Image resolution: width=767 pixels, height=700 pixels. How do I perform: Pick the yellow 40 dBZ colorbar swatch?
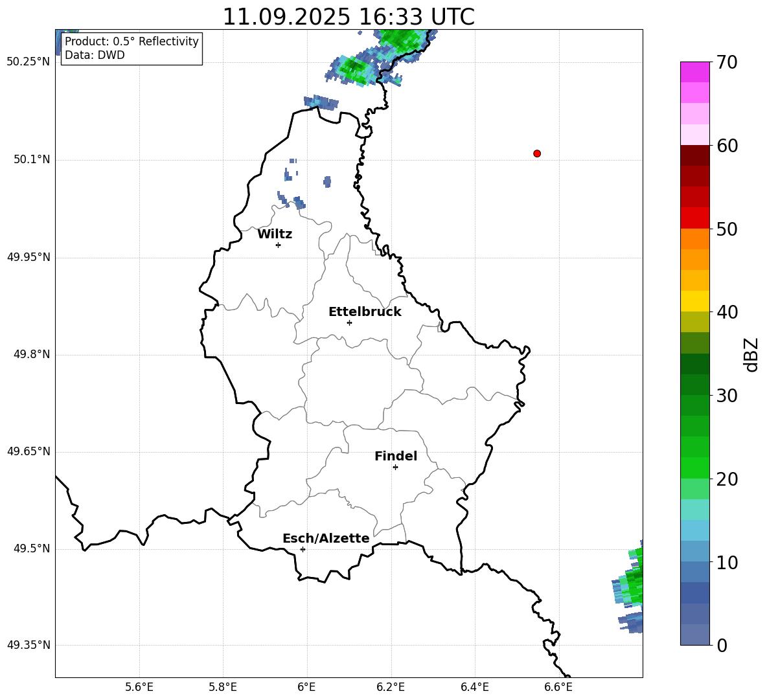click(694, 301)
